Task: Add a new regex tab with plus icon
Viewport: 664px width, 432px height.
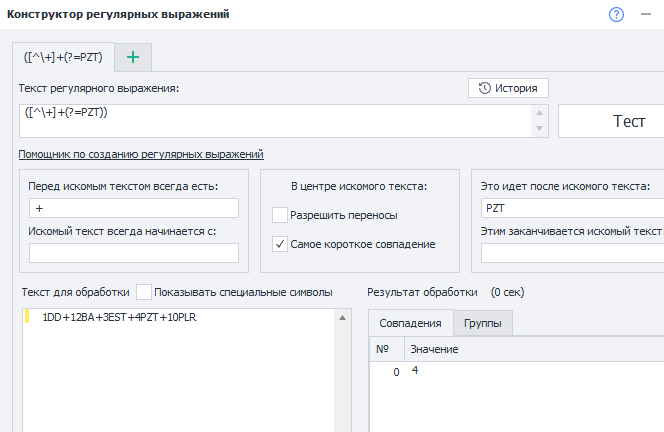Action: (133, 57)
